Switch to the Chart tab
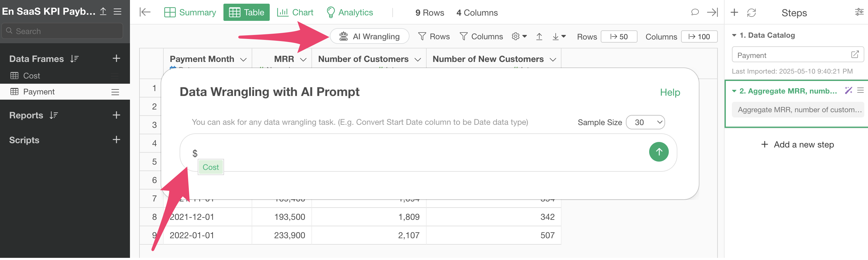Image resolution: width=868 pixels, height=260 pixels. pyautogui.click(x=295, y=13)
